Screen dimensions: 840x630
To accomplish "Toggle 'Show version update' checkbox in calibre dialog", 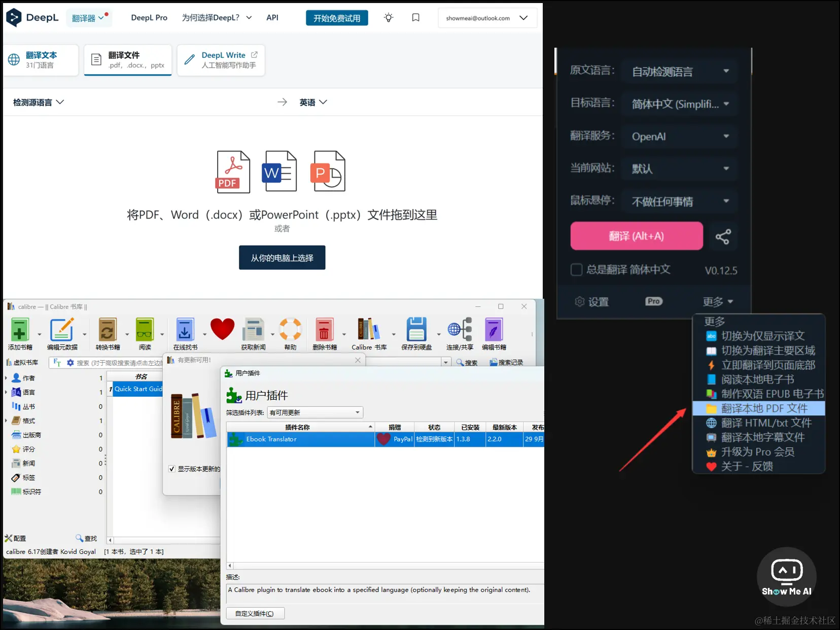I will (172, 469).
